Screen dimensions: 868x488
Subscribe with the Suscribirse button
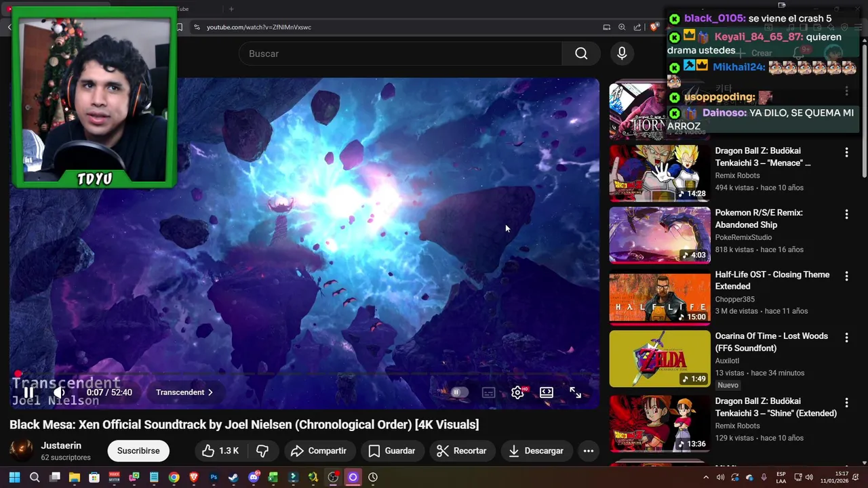[138, 451]
